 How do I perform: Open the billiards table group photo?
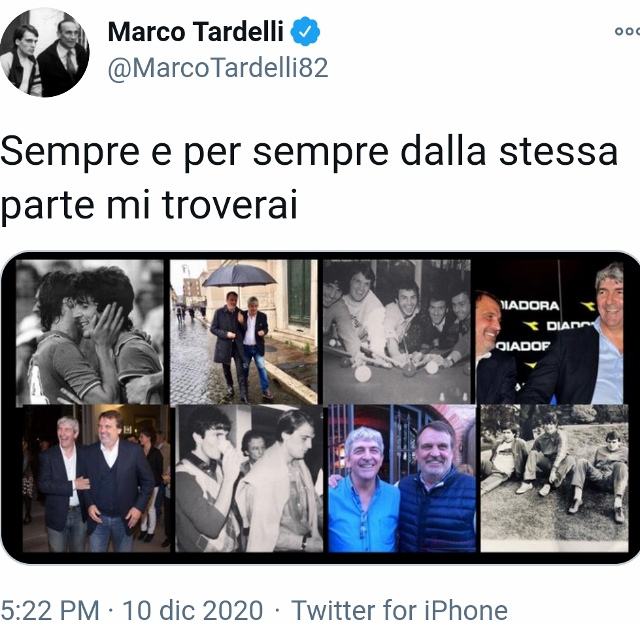[x=397, y=332]
